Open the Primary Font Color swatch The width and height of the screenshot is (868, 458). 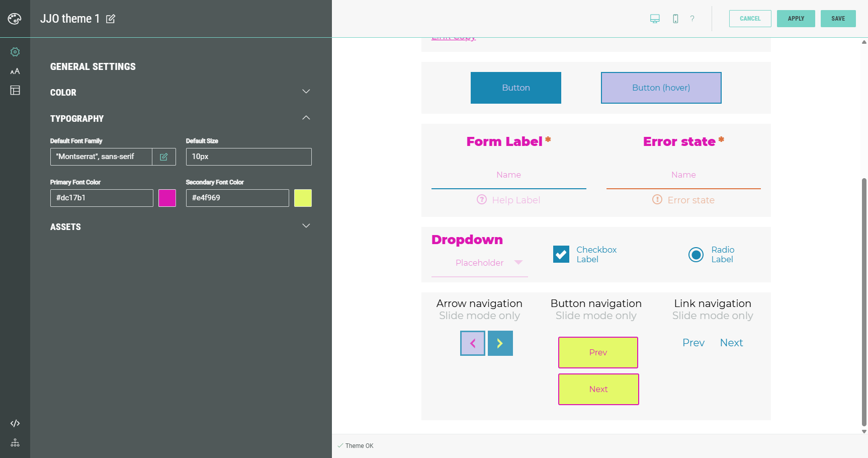coord(167,198)
